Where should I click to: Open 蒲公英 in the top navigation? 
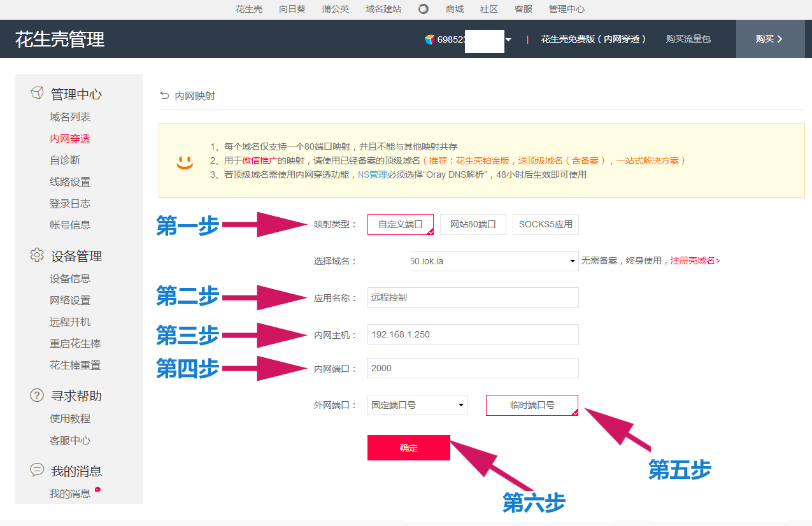336,9
